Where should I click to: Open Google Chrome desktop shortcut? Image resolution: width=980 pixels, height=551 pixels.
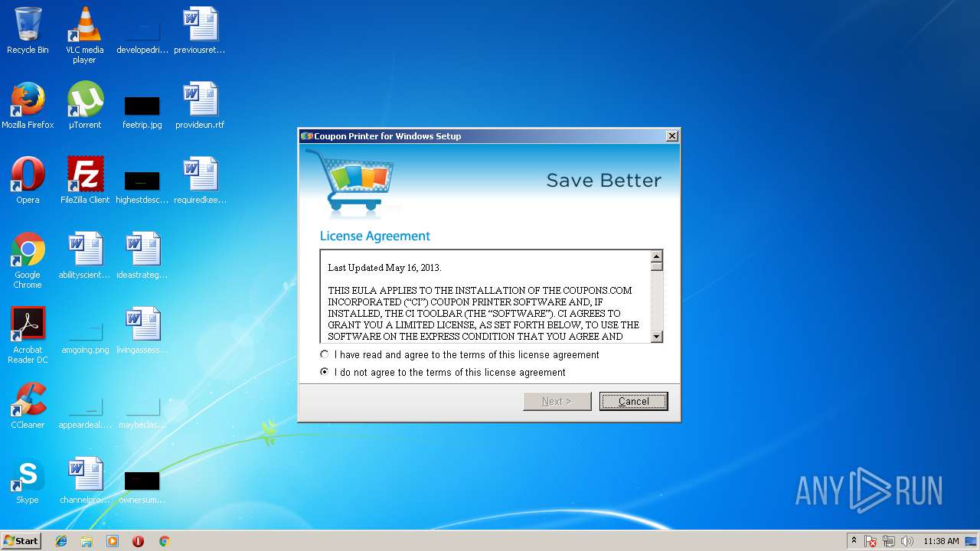(28, 260)
